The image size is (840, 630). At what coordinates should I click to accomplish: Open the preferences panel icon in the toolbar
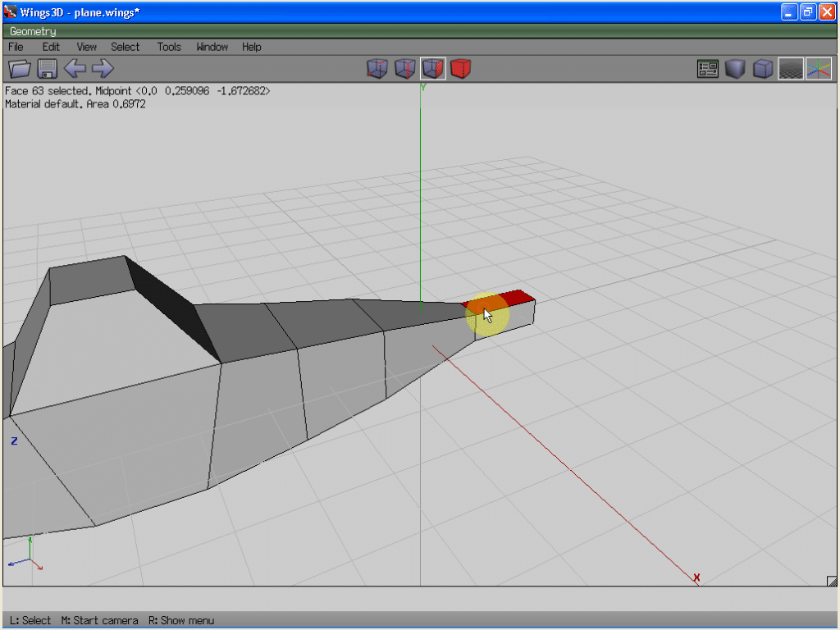click(708, 69)
